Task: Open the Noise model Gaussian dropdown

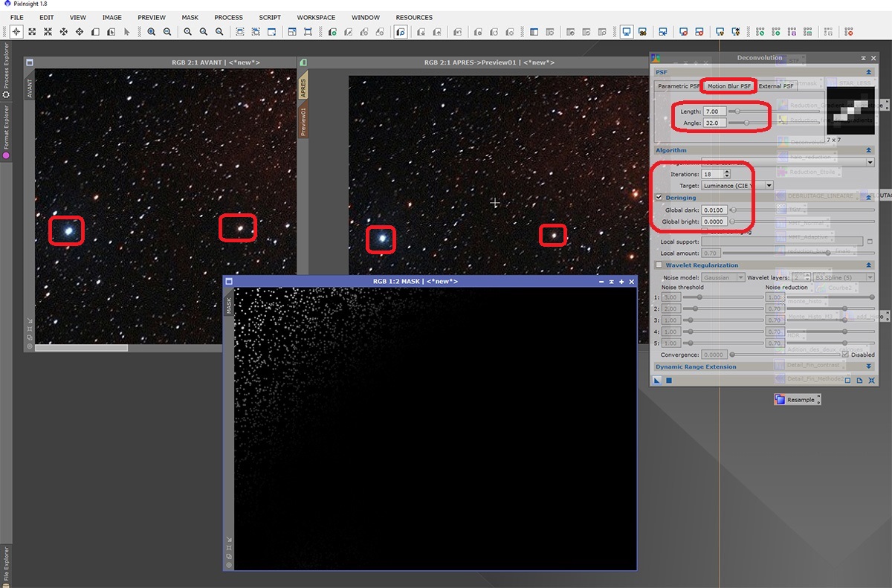Action: (723, 277)
